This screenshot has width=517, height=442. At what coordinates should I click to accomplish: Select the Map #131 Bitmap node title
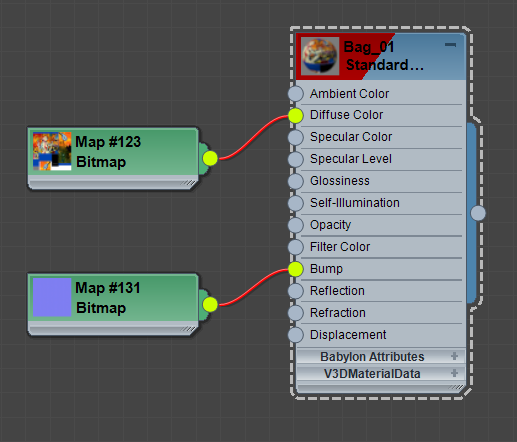click(108, 298)
